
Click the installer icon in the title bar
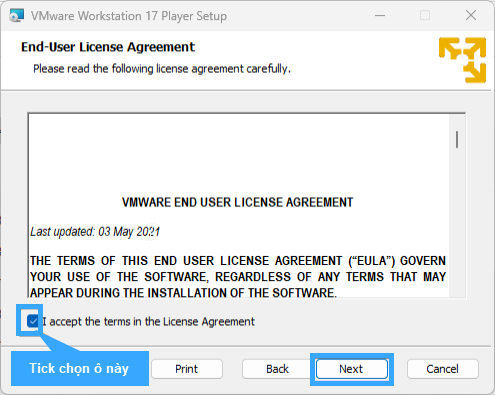click(17, 15)
